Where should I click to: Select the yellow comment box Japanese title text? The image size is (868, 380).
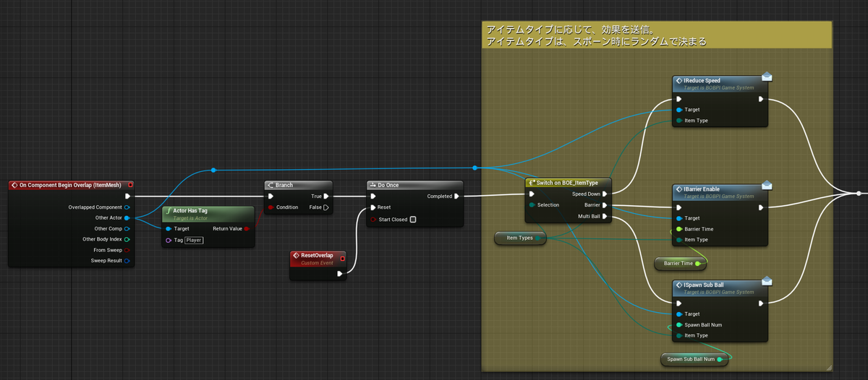[x=596, y=35]
